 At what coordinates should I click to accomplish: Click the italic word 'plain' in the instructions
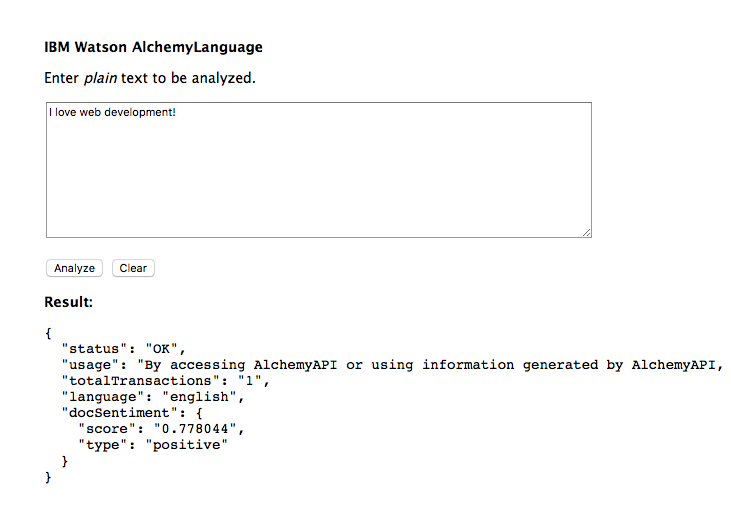[100, 78]
